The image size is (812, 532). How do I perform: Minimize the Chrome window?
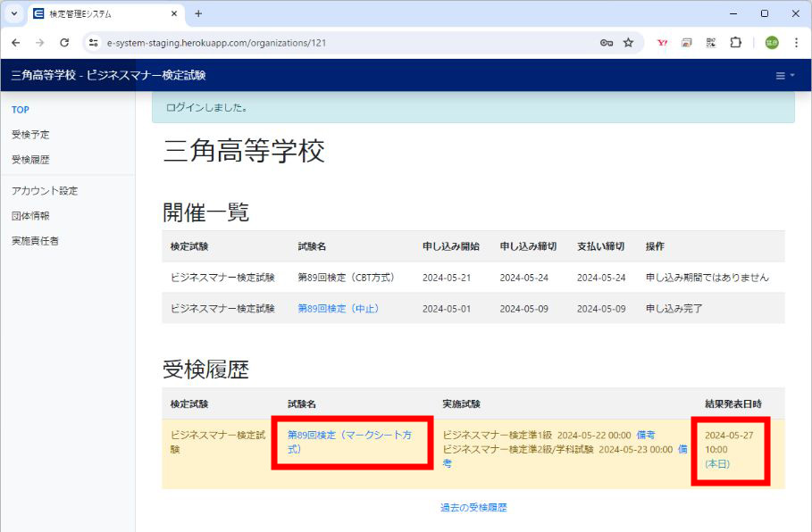click(733, 14)
